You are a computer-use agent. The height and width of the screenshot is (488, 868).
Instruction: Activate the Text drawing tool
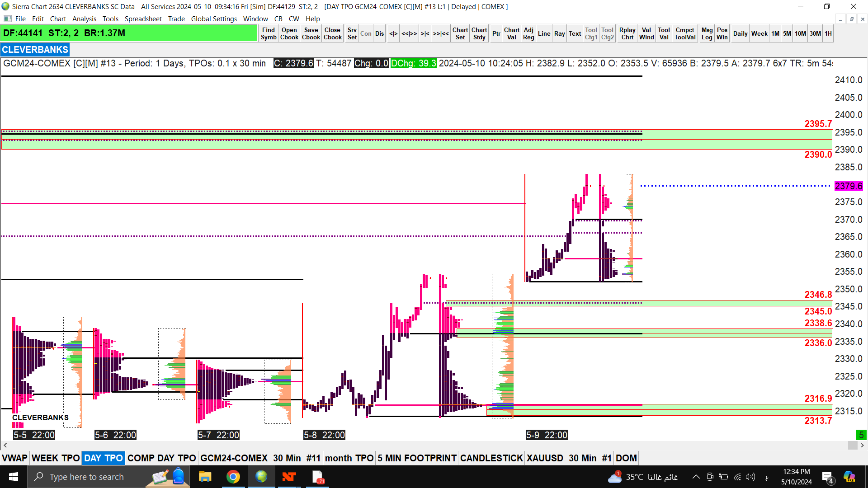coord(575,33)
